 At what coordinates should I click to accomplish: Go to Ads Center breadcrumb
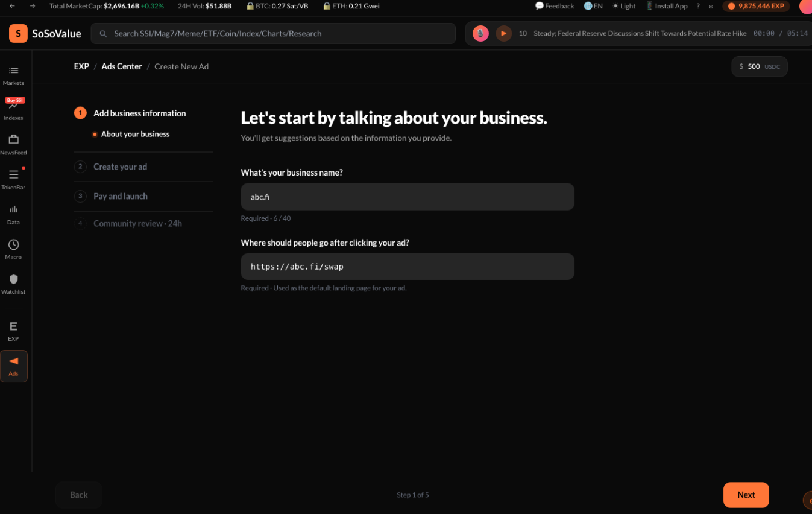point(122,66)
